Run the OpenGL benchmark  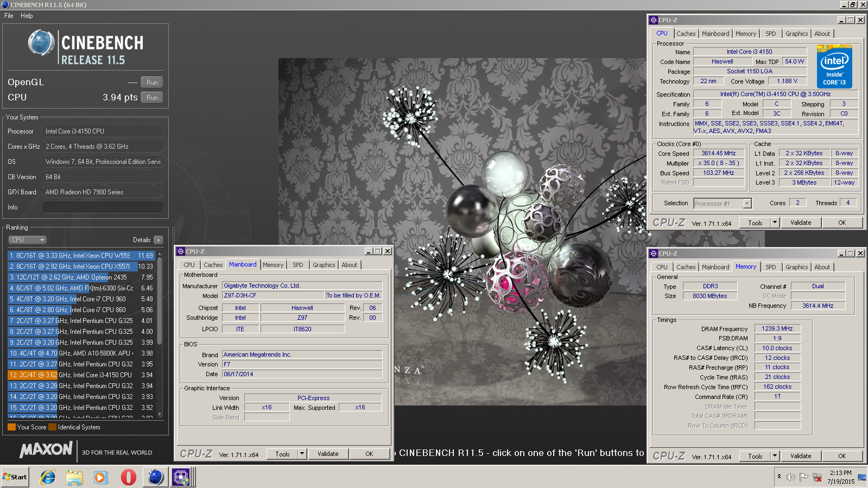point(152,83)
